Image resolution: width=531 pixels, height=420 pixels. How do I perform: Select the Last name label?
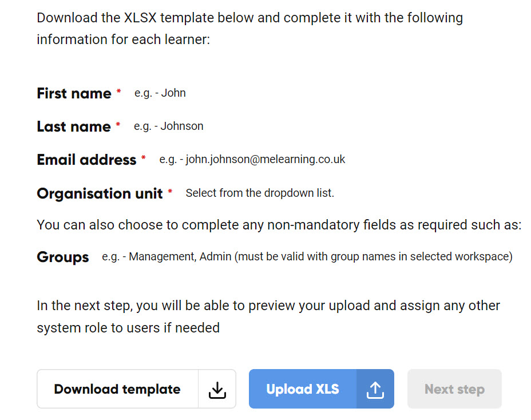pos(73,126)
